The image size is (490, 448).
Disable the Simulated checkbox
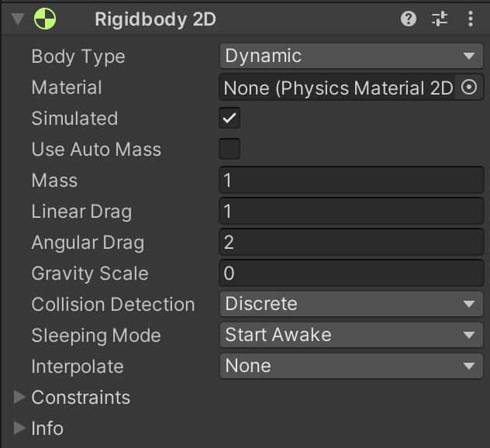[230, 119]
